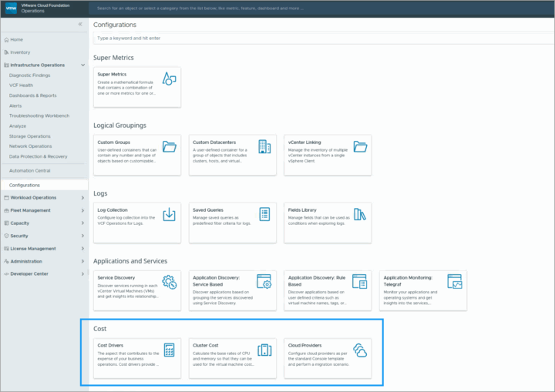Expand License Management chevron

click(x=82, y=249)
